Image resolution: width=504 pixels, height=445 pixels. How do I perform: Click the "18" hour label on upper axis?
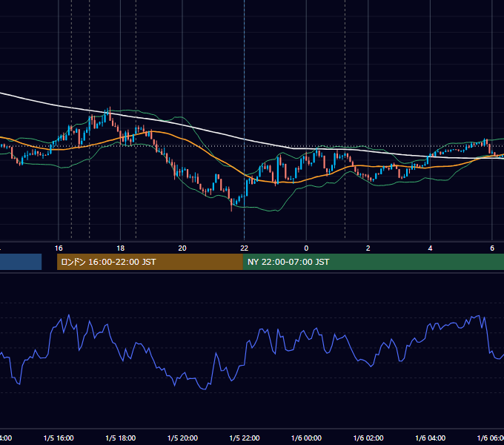pyautogui.click(x=121, y=248)
